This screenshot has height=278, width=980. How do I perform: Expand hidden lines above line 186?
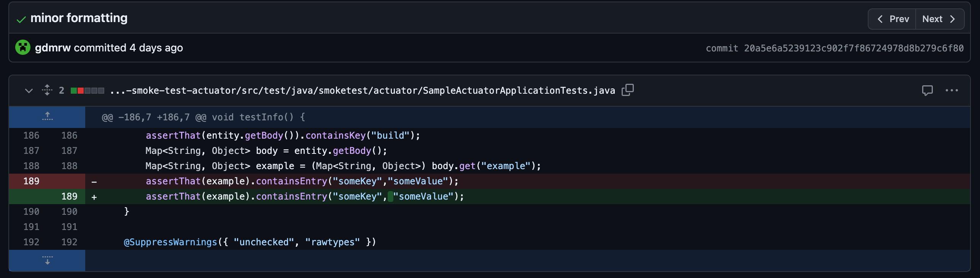pyautogui.click(x=47, y=117)
